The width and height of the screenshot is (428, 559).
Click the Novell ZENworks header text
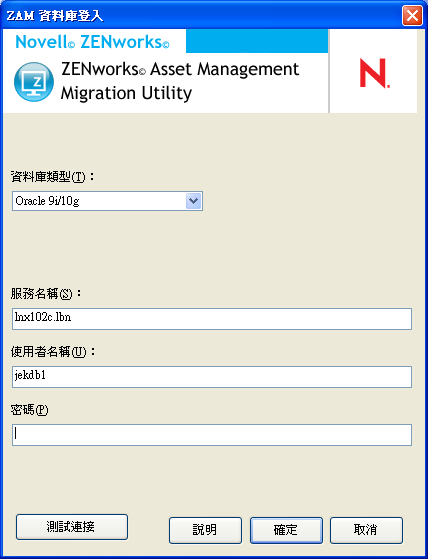click(92, 42)
